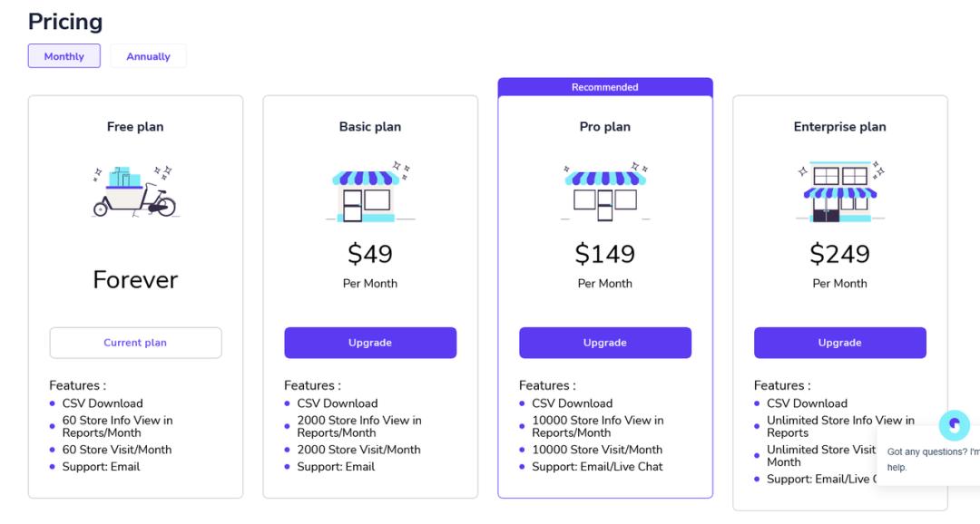Upgrade to the Enterprise plan
Screen dimensions: 980x524
pos(840,343)
